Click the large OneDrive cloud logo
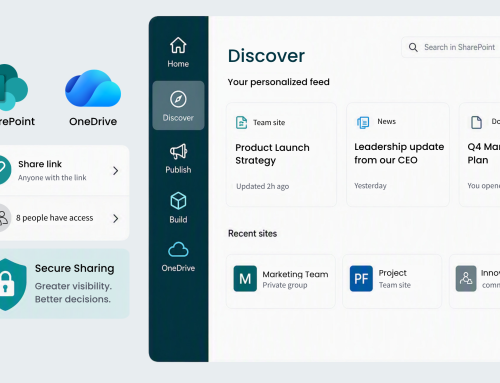 click(x=93, y=88)
